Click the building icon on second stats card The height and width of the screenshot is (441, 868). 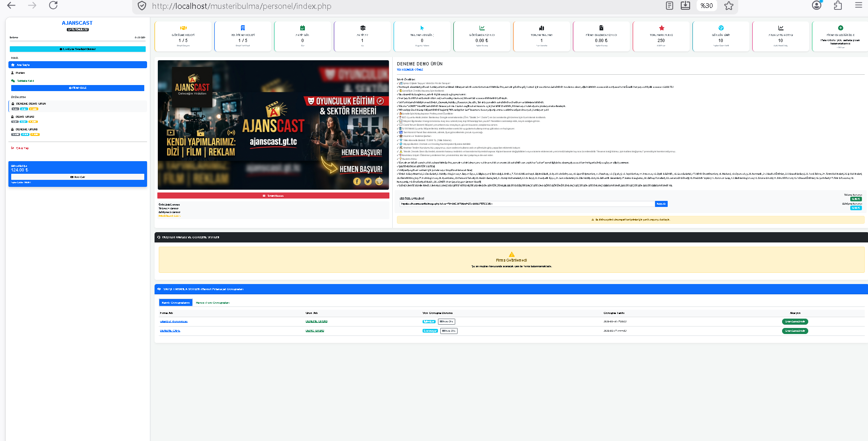(243, 28)
